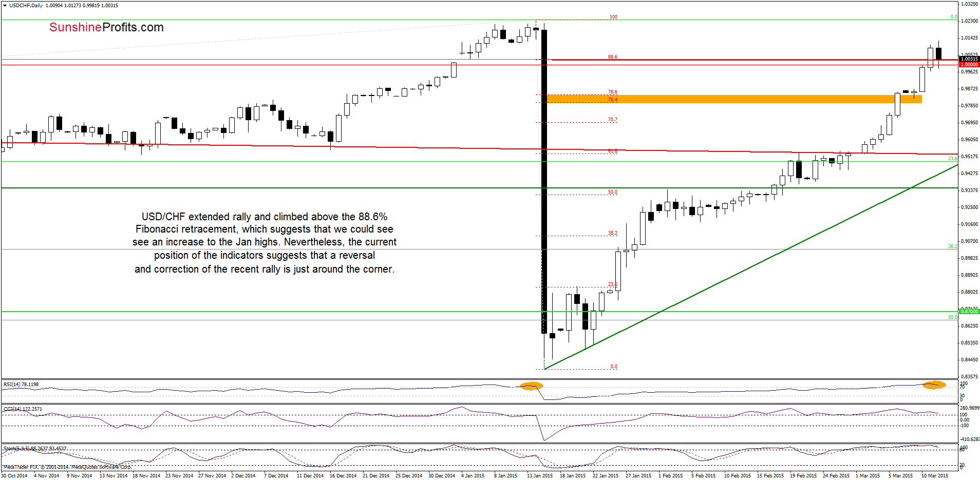
Task: Click the red 1.00000 price level tag
Action: 969,65
